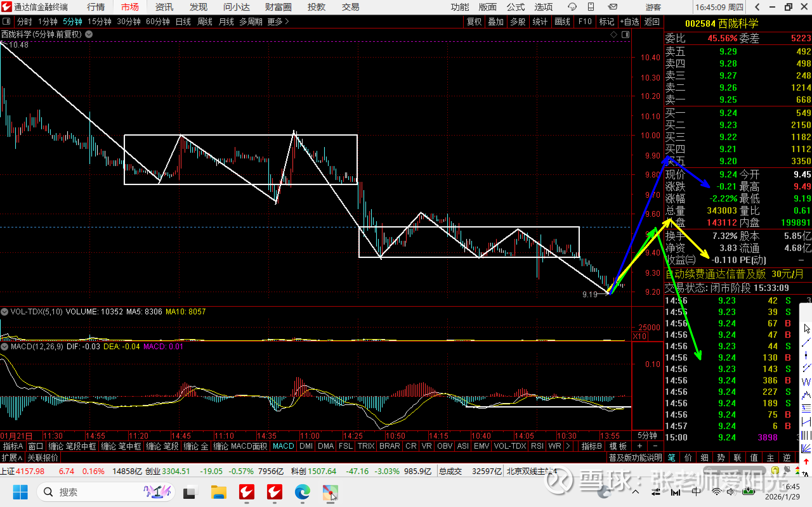
Task: Toggle the diamond marker icon above chart
Action: pyautogui.click(x=613, y=35)
